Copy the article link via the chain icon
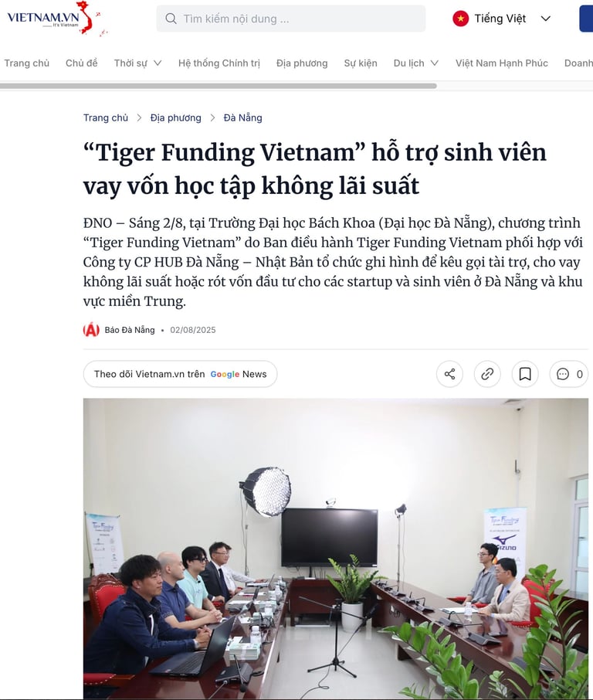 [x=487, y=374]
